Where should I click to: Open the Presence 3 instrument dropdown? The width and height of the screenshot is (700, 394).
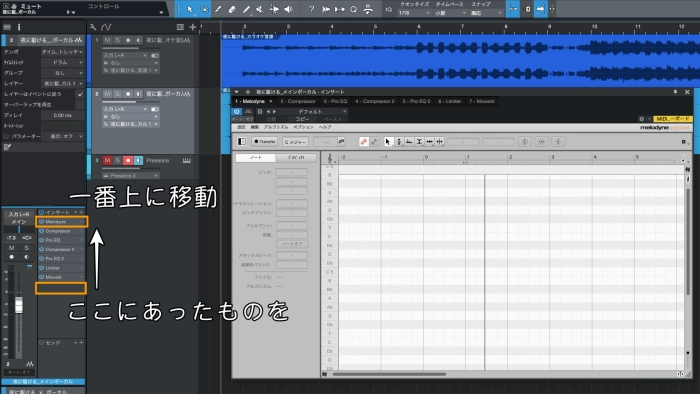click(130, 176)
